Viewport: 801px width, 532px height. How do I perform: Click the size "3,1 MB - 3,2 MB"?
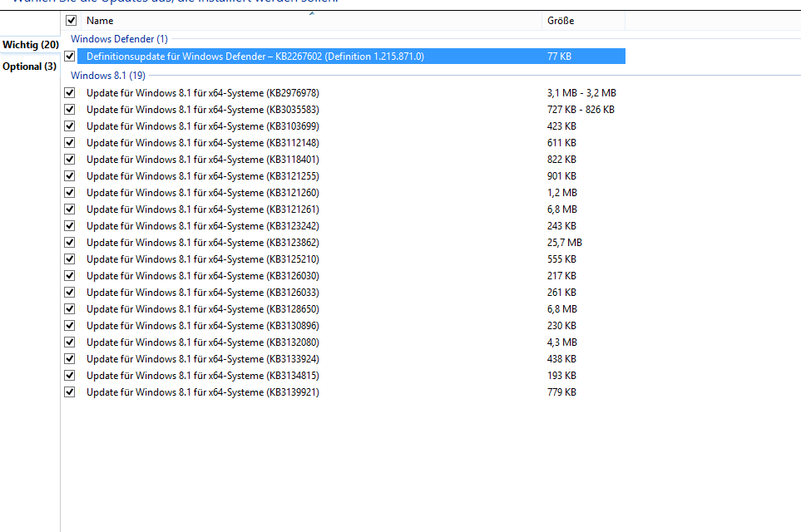click(x=582, y=93)
